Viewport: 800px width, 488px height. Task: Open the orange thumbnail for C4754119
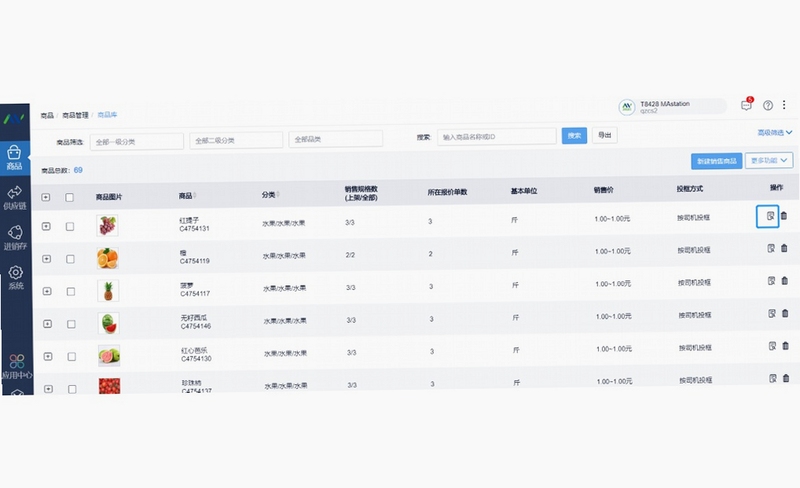point(108,258)
